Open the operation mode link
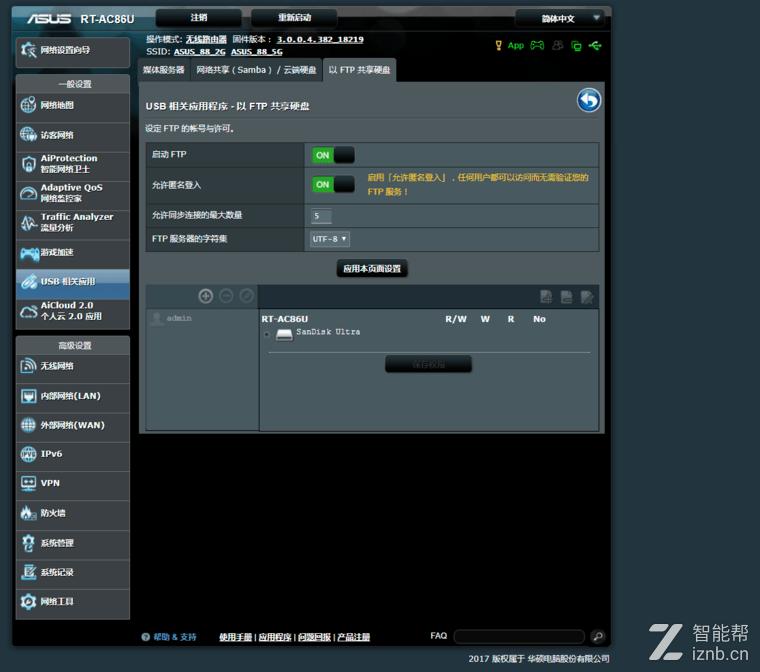 [206, 39]
